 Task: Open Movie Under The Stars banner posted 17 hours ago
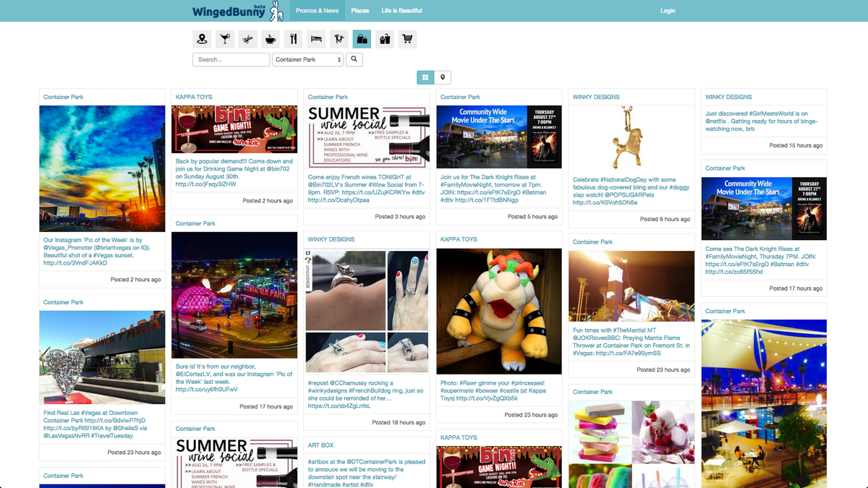(x=764, y=208)
